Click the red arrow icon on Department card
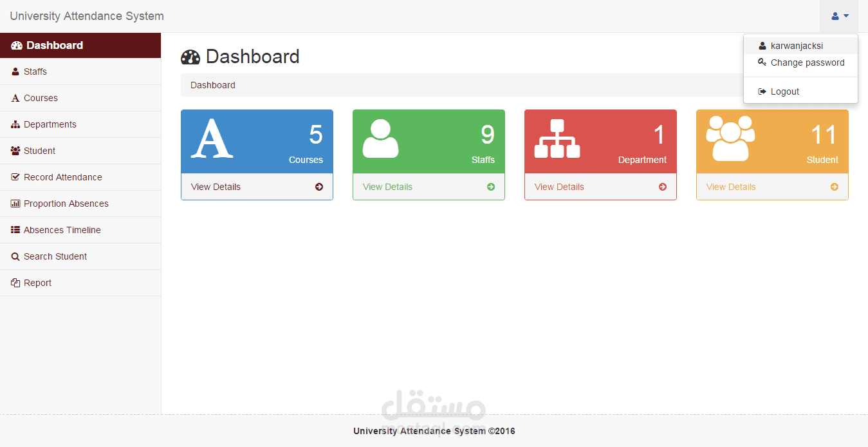 point(663,187)
